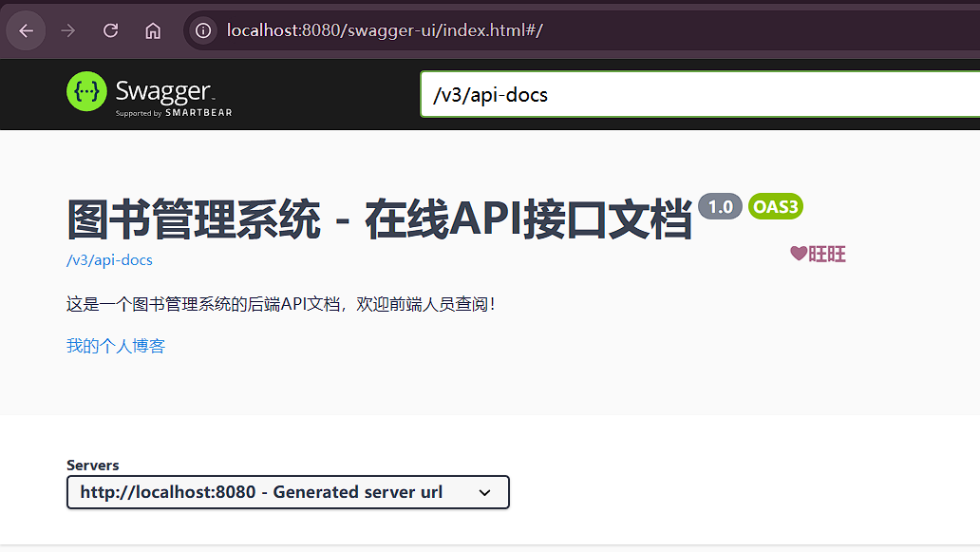View site information for localhost
The height and width of the screenshot is (552, 980).
(202, 30)
